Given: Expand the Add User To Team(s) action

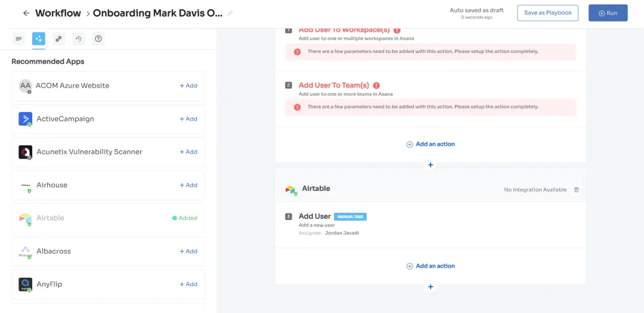Looking at the screenshot, I should [x=333, y=85].
